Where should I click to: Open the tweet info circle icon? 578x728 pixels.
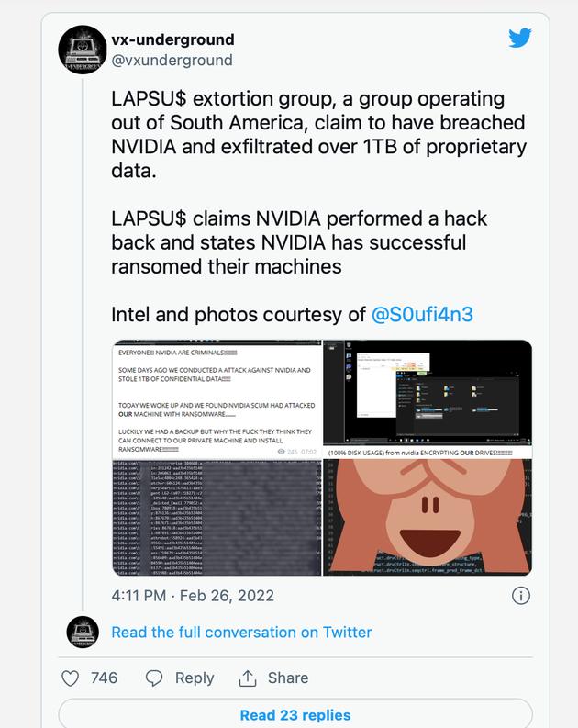[520, 596]
